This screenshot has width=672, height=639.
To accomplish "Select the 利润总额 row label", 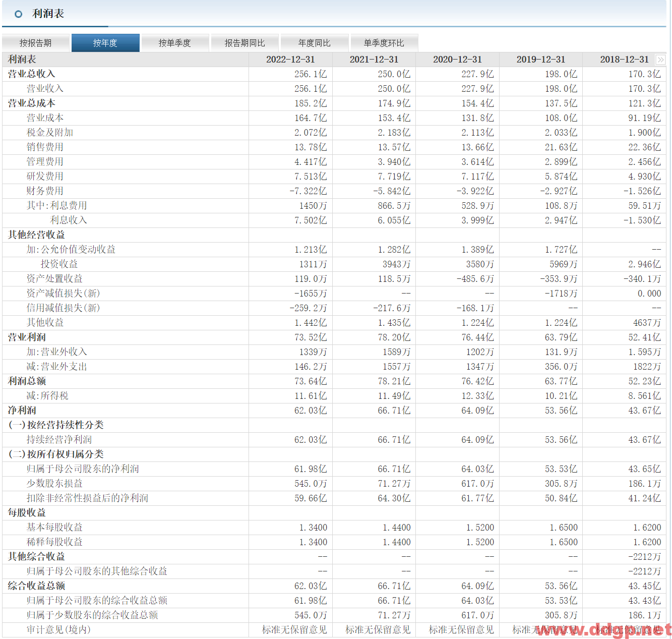I will (27, 381).
